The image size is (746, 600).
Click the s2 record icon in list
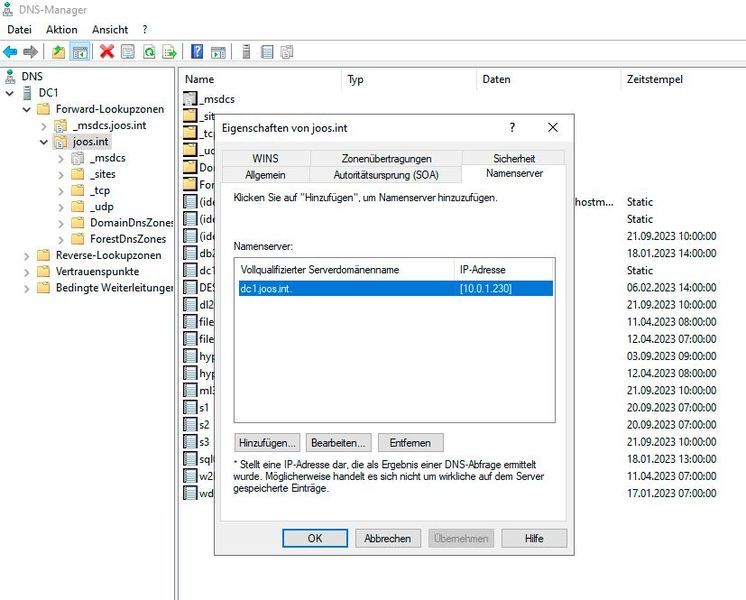coord(190,424)
